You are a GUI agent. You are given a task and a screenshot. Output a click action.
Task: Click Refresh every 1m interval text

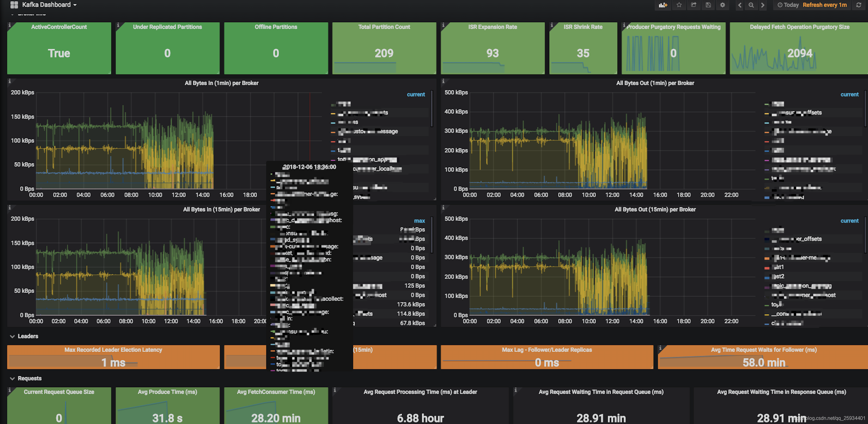click(824, 5)
